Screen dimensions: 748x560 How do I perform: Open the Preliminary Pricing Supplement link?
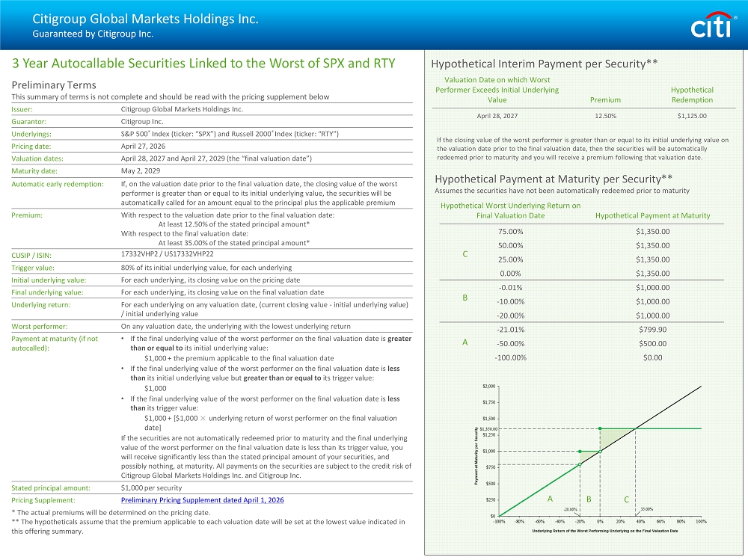[x=202, y=499]
